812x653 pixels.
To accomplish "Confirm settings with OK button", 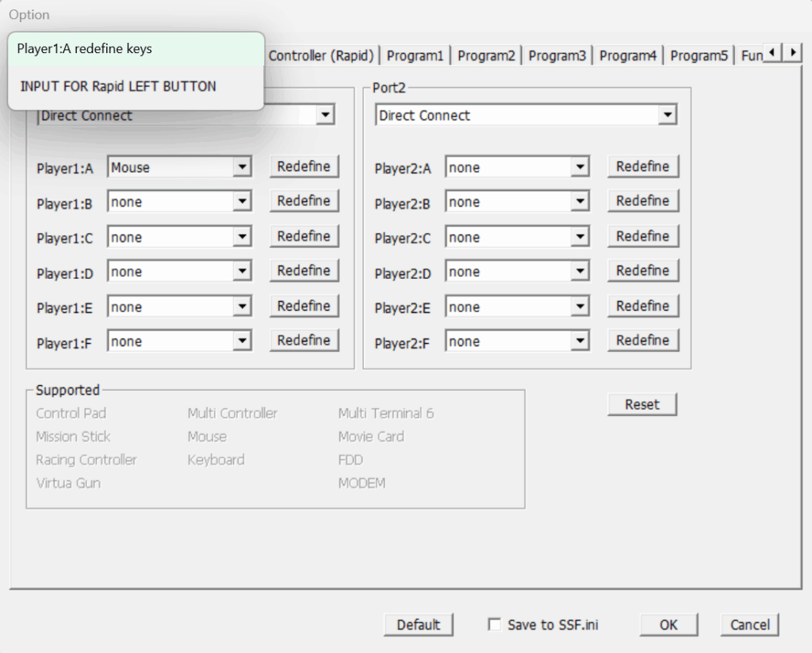I will coord(668,624).
